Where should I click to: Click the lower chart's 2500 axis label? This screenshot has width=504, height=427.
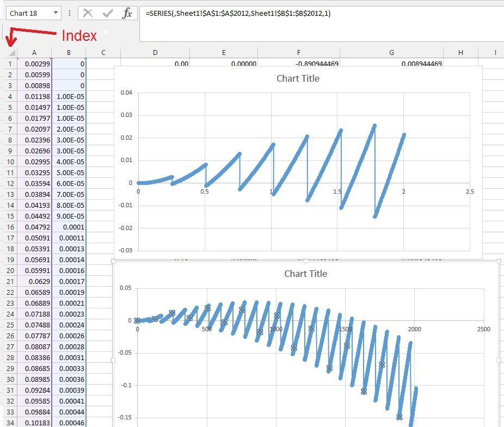(484, 329)
